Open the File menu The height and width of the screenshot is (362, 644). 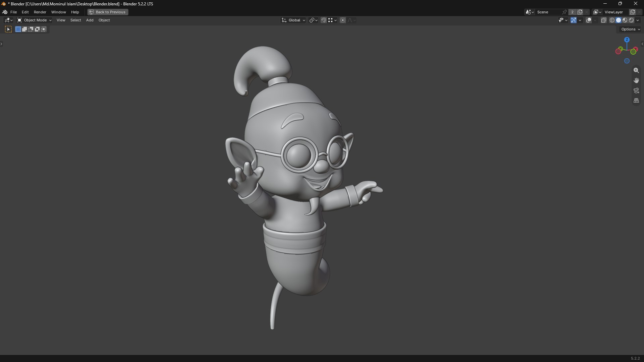[13, 12]
